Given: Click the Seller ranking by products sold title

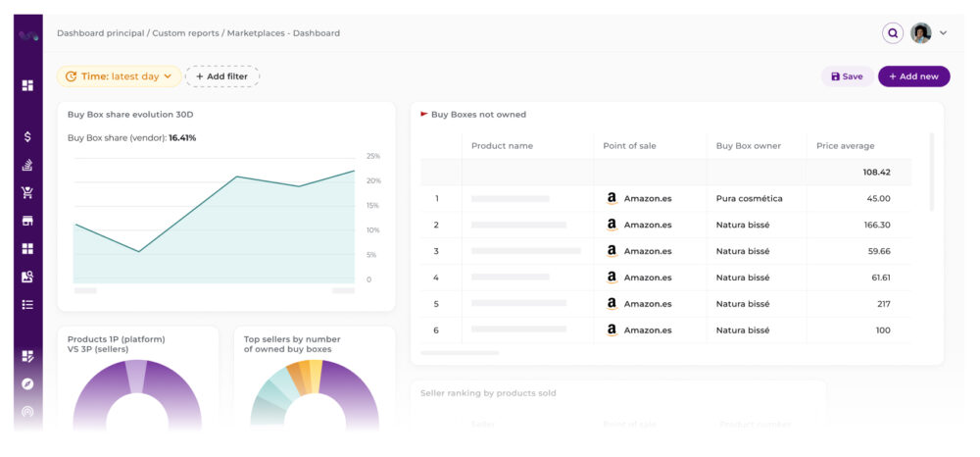Looking at the screenshot, I should tap(488, 393).
